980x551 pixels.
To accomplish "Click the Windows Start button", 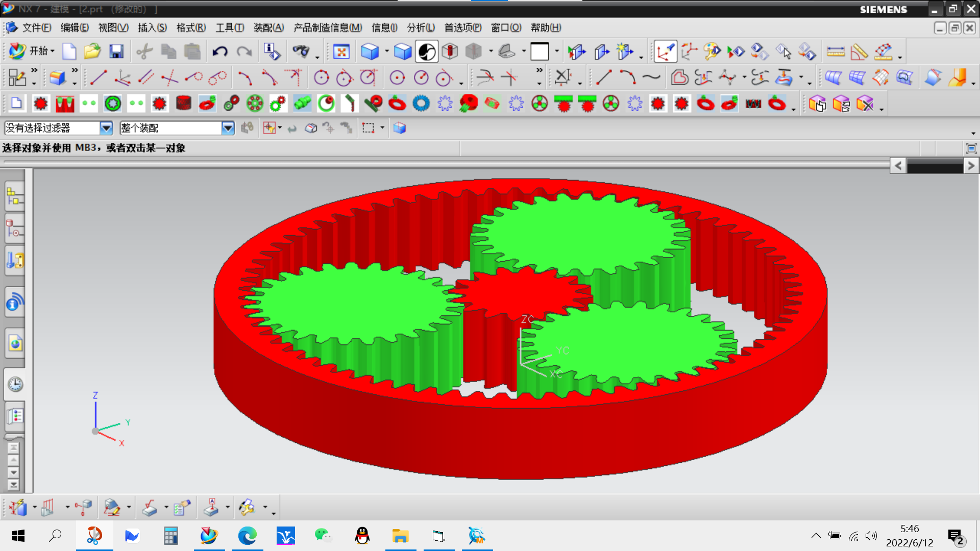I will pyautogui.click(x=18, y=536).
